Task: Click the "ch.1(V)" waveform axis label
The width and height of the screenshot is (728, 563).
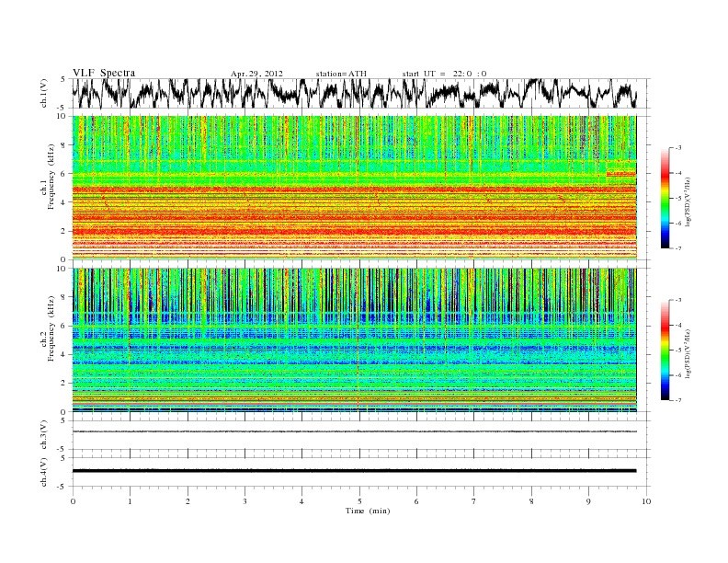Action: point(43,93)
